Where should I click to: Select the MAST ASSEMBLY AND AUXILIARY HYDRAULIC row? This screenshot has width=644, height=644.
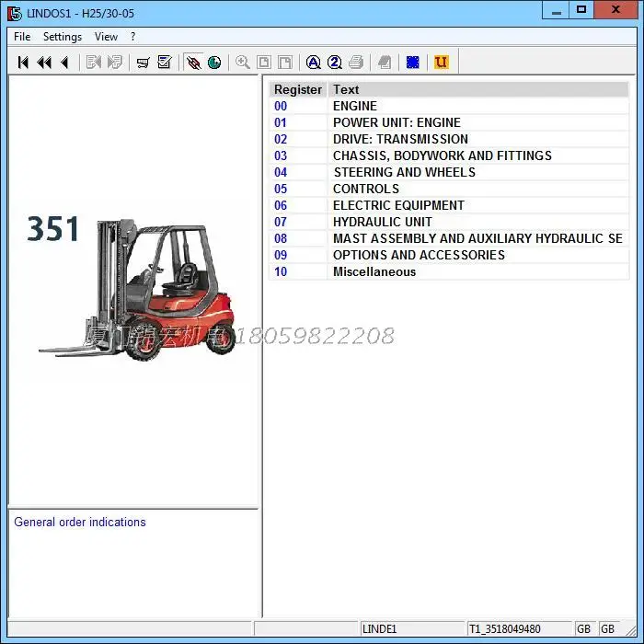pyautogui.click(x=449, y=238)
